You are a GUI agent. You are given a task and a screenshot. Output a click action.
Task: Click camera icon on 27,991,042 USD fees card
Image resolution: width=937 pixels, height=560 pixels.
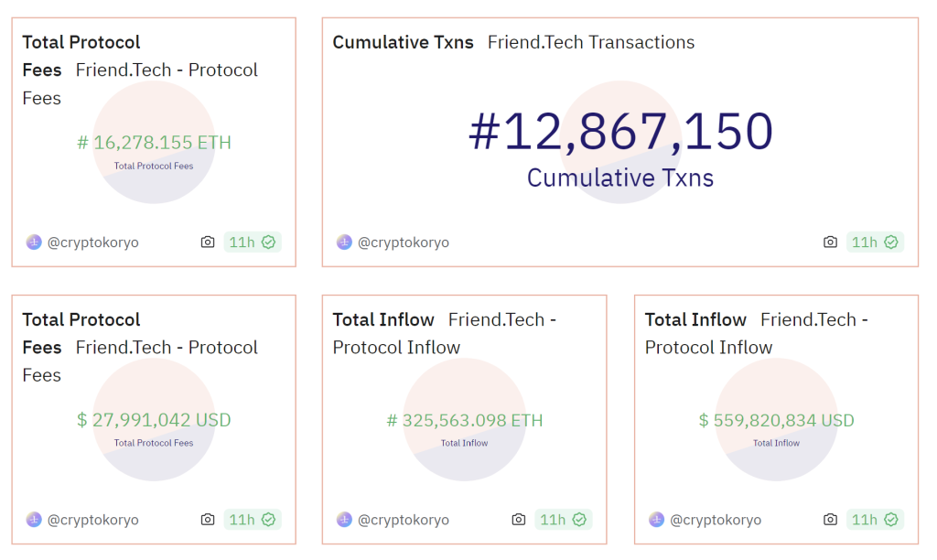pos(208,520)
